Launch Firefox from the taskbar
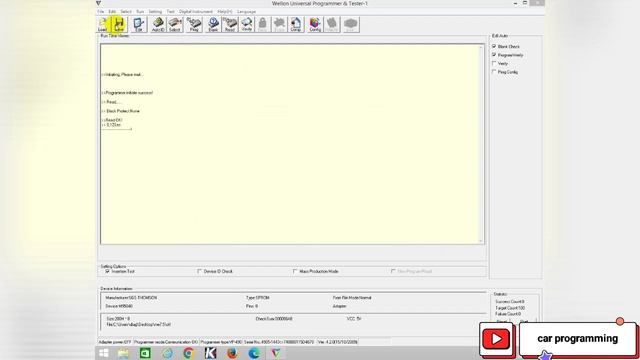This screenshot has height=360, width=640. coord(232,353)
